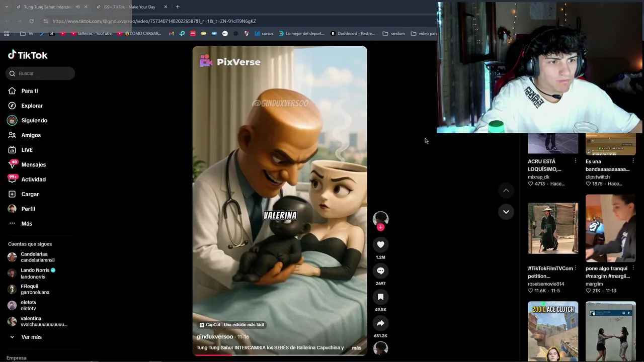Like the video with heart icon
Screen dimensions: 644x362
tap(380, 245)
